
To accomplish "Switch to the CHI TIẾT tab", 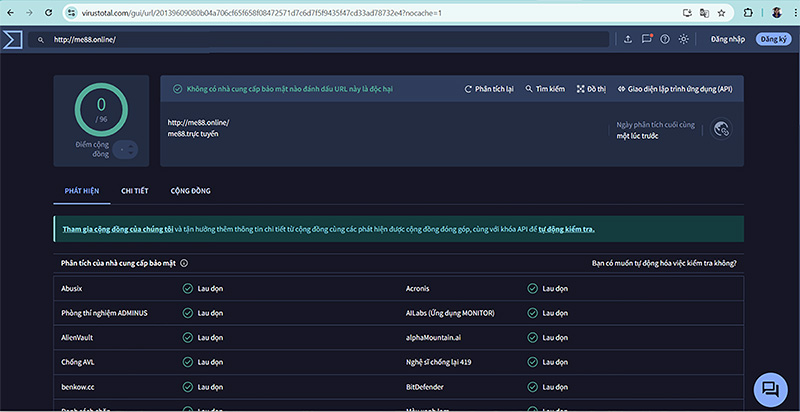I will pyautogui.click(x=135, y=191).
